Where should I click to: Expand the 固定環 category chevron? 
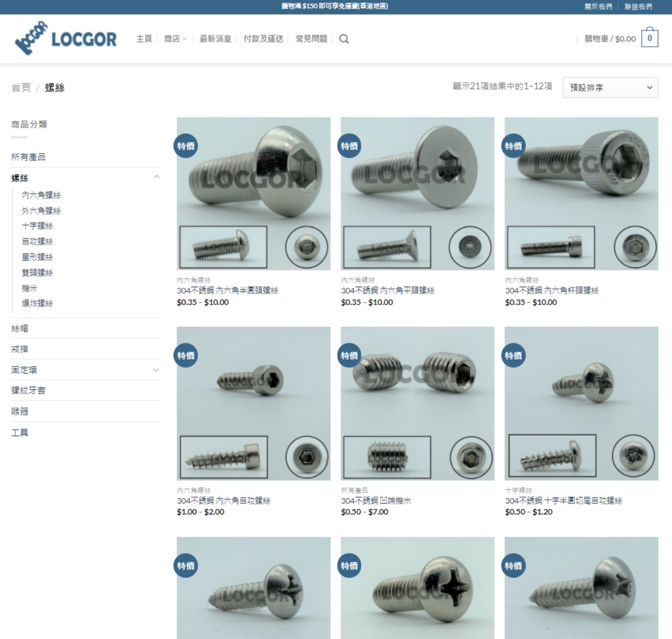tap(156, 370)
